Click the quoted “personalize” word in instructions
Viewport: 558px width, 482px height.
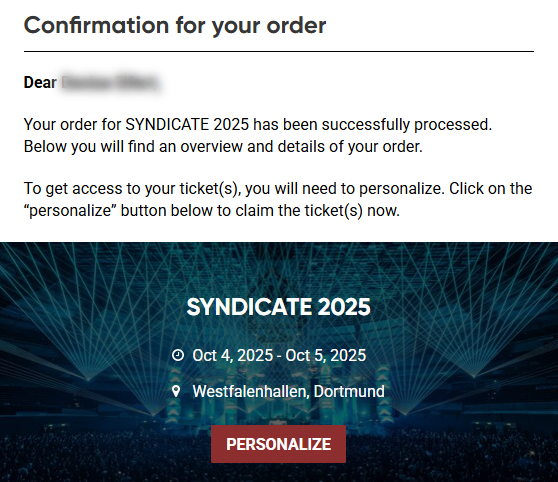coord(70,211)
